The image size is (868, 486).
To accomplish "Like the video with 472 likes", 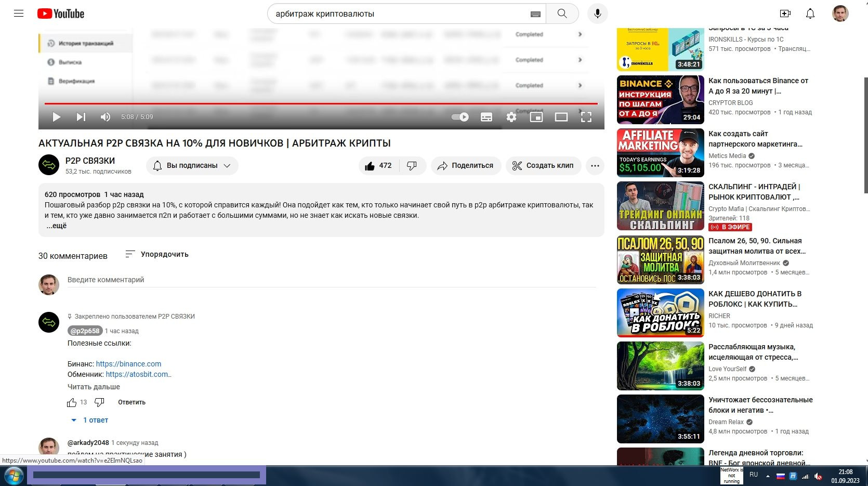I will (x=379, y=165).
